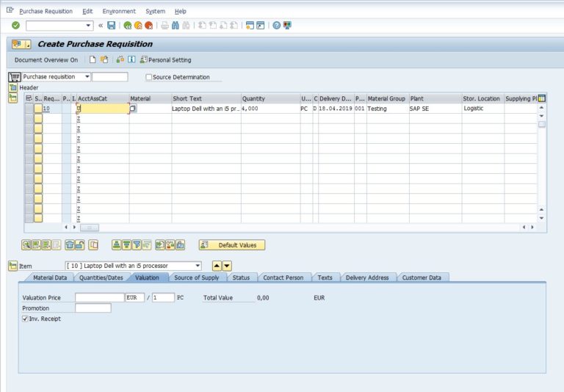564x392 pixels.
Task: Switch to the Status tab
Action: point(241,277)
